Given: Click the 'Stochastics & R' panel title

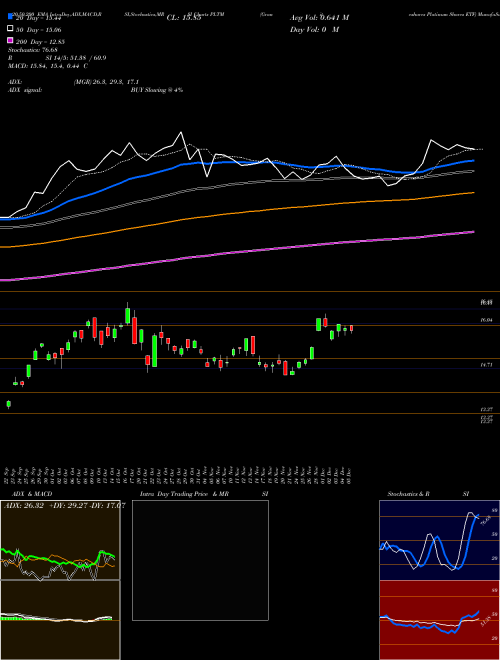Looking at the screenshot, I should point(408,494).
